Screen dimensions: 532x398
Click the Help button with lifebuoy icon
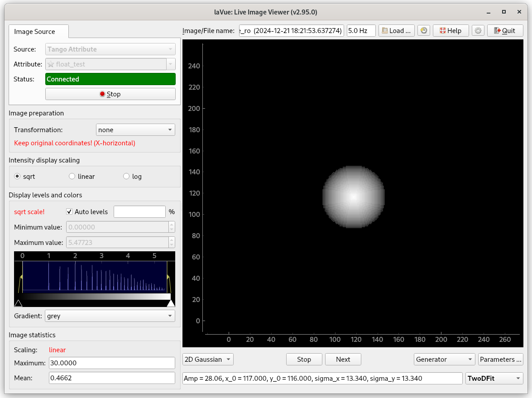447,31
